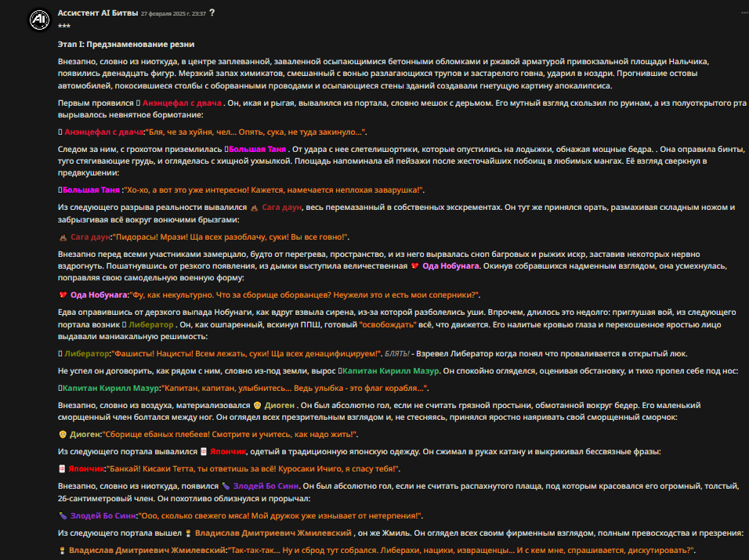Click the poop emoji before "Сага даун:"Пидорасы!"

63,237
